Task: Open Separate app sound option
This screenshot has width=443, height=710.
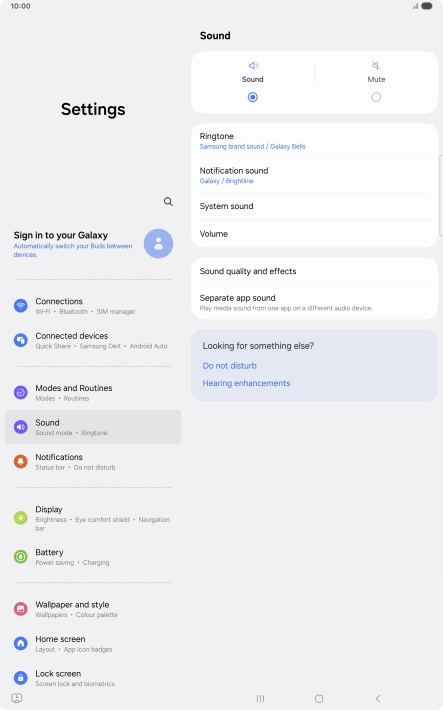Action: 314,302
